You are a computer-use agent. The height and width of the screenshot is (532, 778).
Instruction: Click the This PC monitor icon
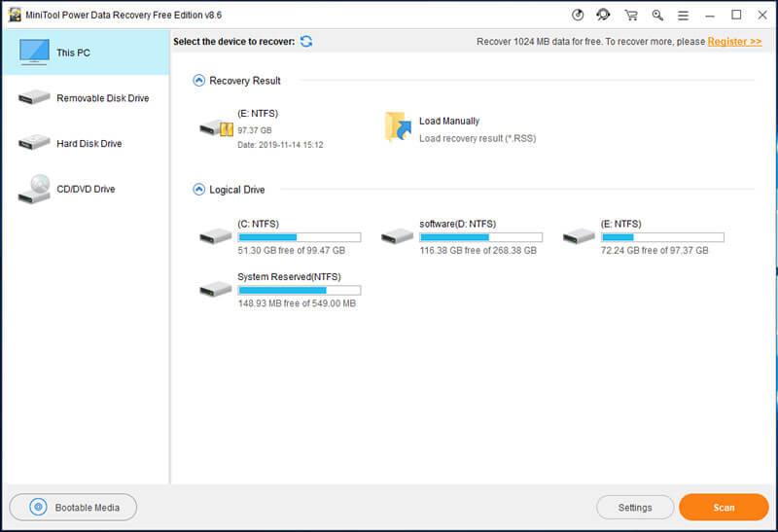click(x=34, y=53)
